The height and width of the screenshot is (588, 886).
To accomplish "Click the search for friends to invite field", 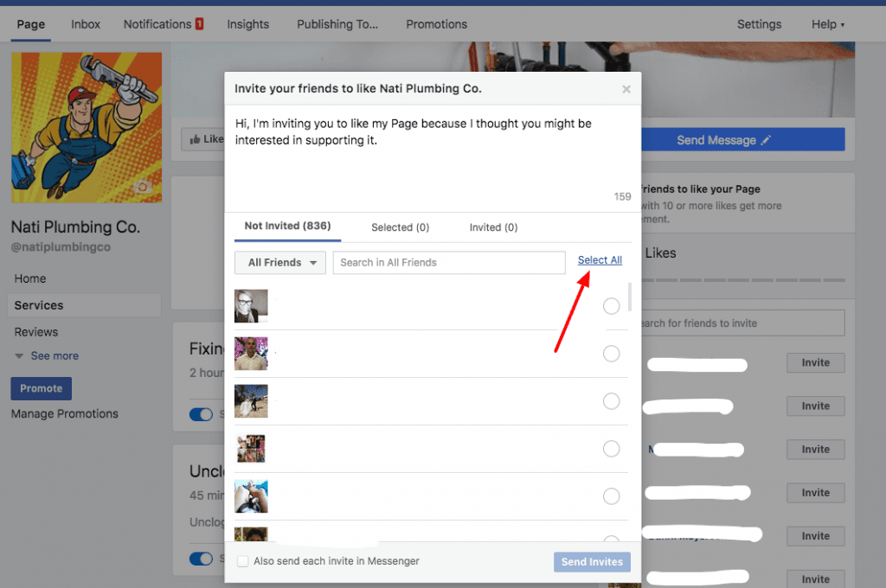I will (x=743, y=323).
